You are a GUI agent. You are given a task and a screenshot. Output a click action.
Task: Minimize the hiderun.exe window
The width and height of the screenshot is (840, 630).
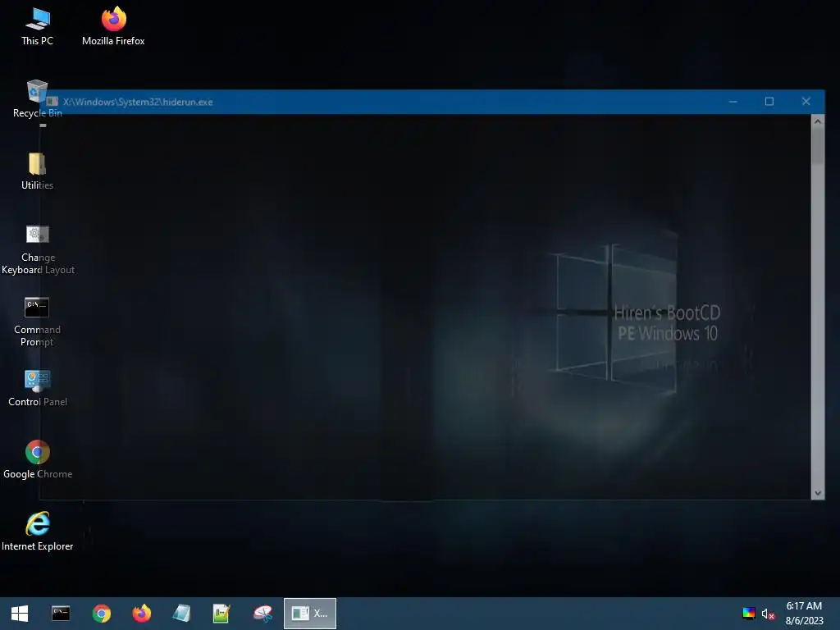coord(733,101)
